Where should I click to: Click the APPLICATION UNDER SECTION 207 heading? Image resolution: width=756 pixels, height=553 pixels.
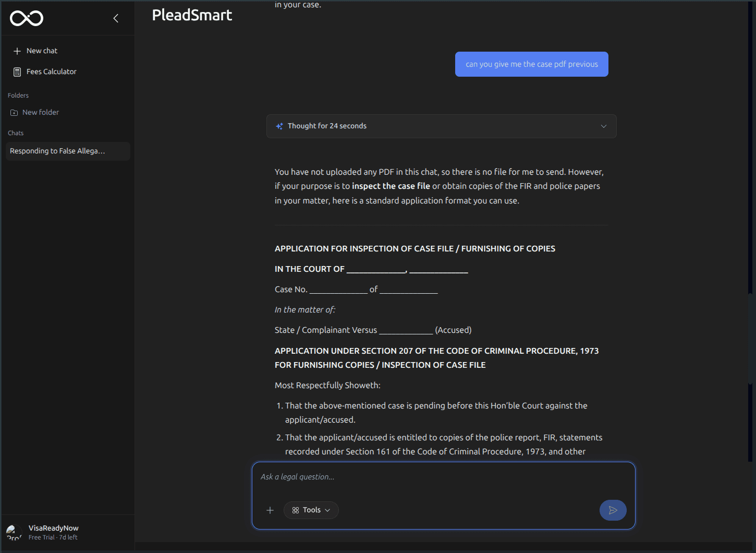(x=437, y=358)
